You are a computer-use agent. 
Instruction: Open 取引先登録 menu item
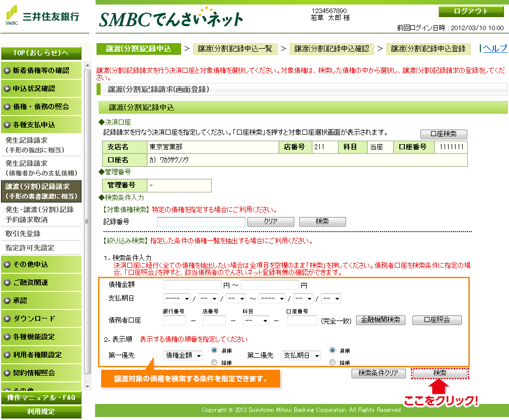point(41,234)
